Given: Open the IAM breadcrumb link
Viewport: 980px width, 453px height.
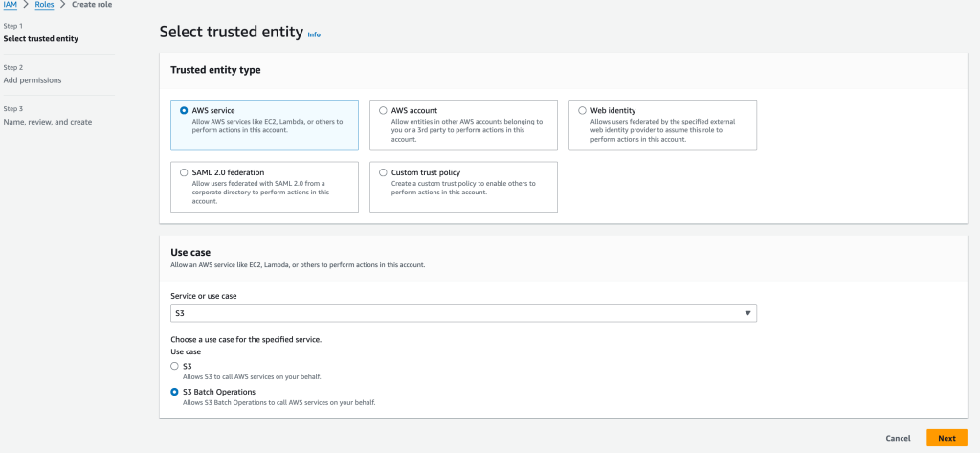Looking at the screenshot, I should click(x=11, y=6).
